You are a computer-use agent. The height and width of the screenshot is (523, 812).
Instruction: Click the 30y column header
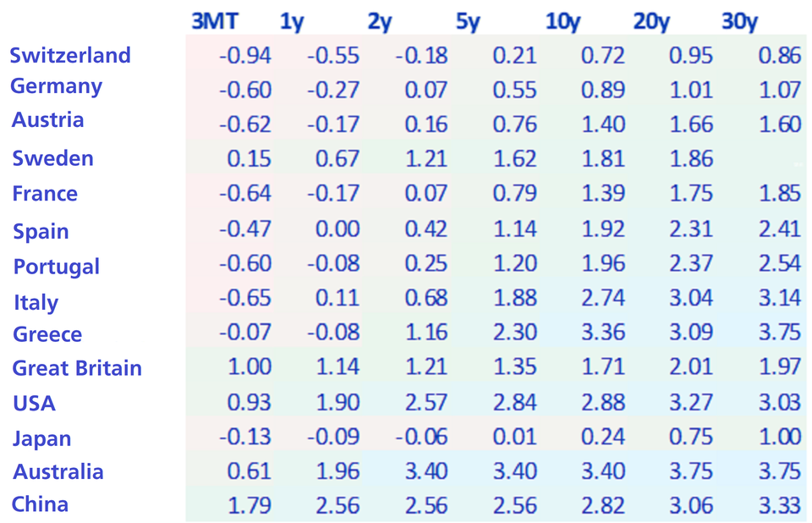[740, 22]
